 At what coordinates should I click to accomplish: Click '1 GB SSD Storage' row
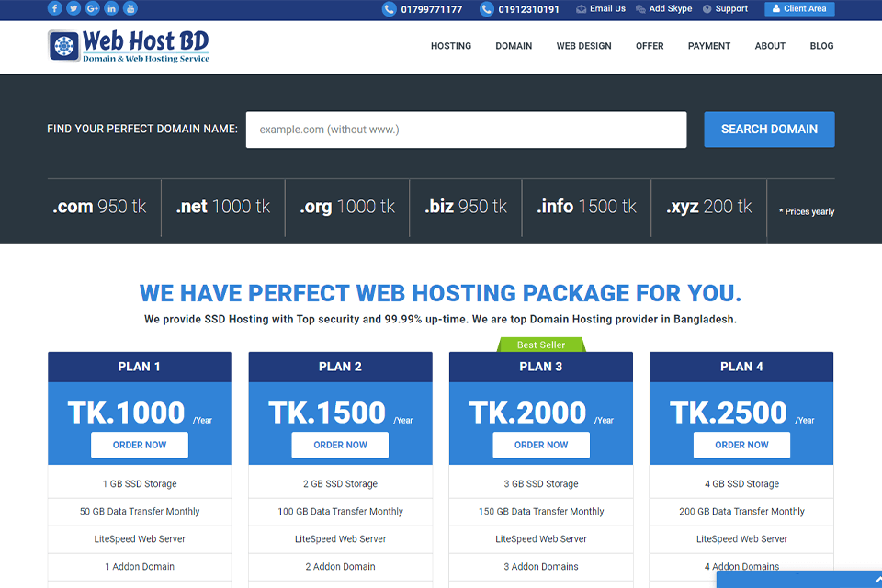(140, 484)
